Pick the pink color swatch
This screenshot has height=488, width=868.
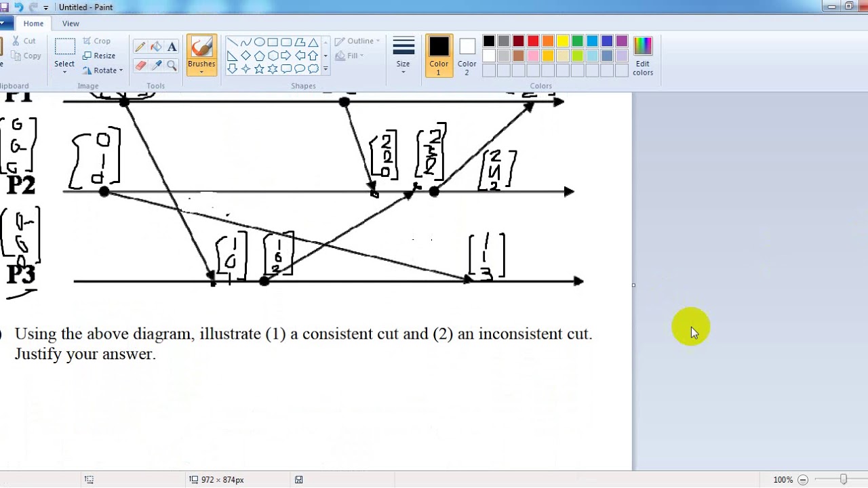click(x=533, y=56)
